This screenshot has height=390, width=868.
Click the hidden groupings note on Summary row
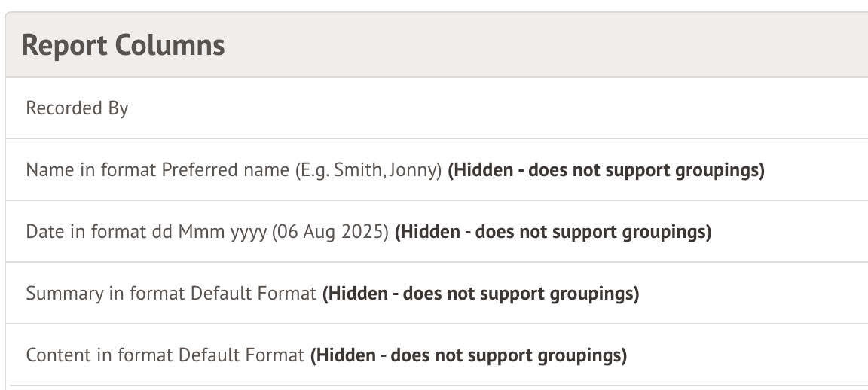coord(481,294)
